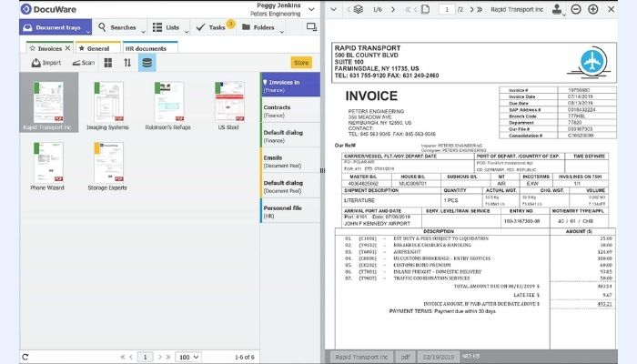Close the document viewer
Screen dimensions: 637x364
(x=611, y=9)
